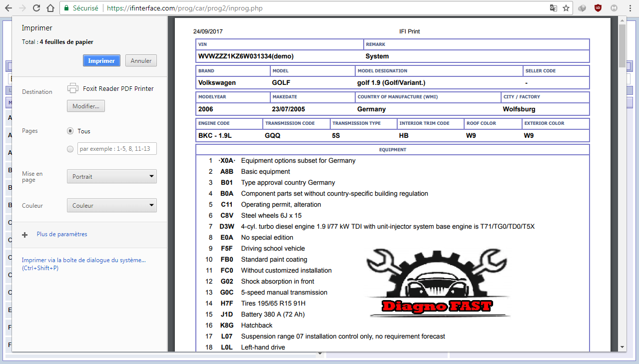Click the DiagnoFAST logo in the preview
Screen dimensions: 639x364
[437, 282]
